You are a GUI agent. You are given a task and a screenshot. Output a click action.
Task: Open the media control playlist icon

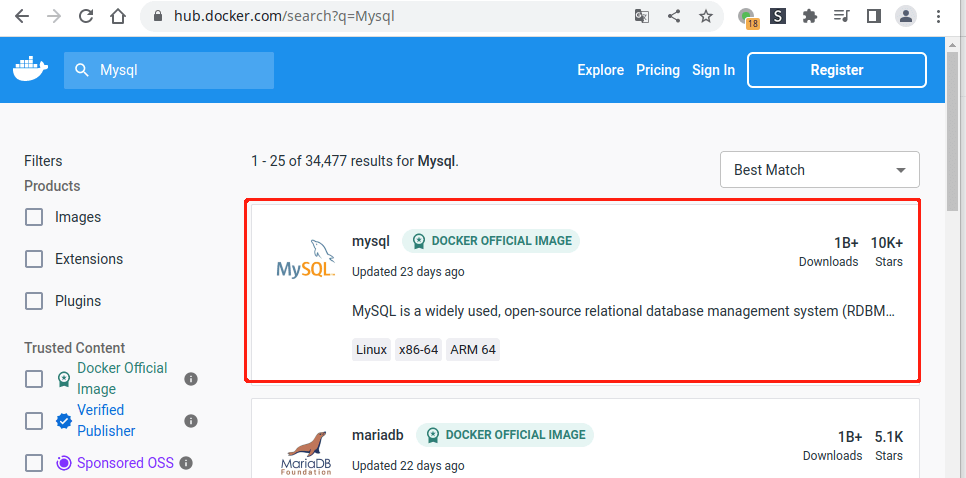coord(842,17)
